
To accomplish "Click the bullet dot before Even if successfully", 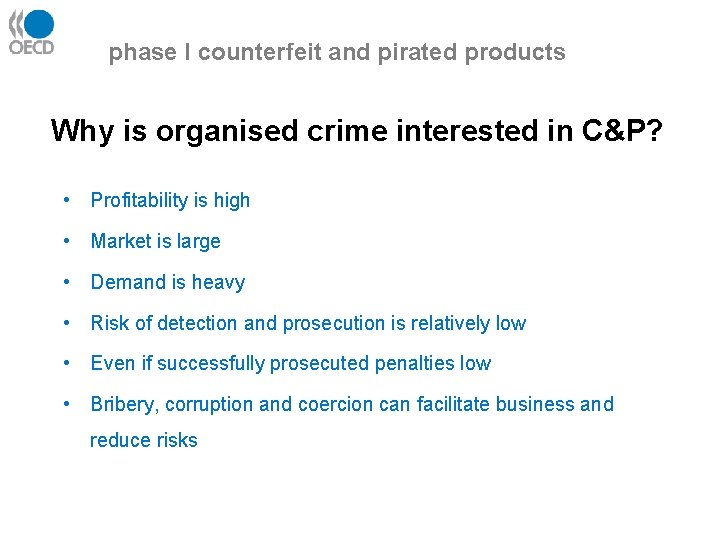I will pyautogui.click(x=67, y=363).
